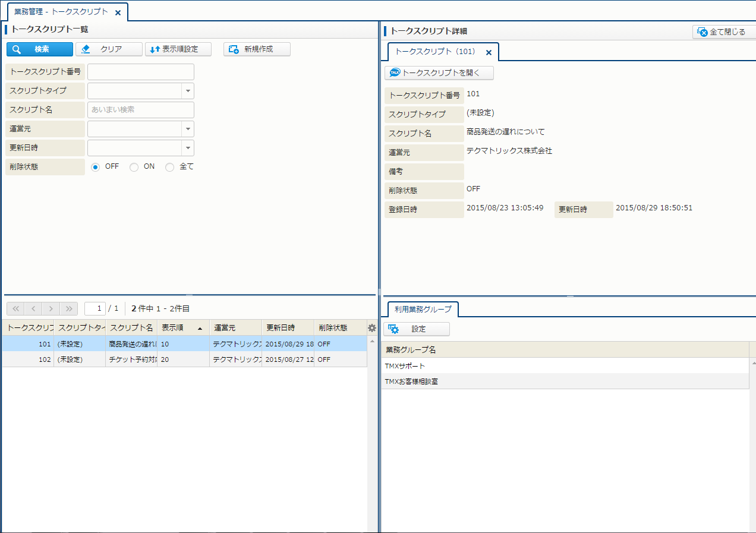Select the ON radio for 削除状態
The height and width of the screenshot is (533, 756).
(134, 167)
